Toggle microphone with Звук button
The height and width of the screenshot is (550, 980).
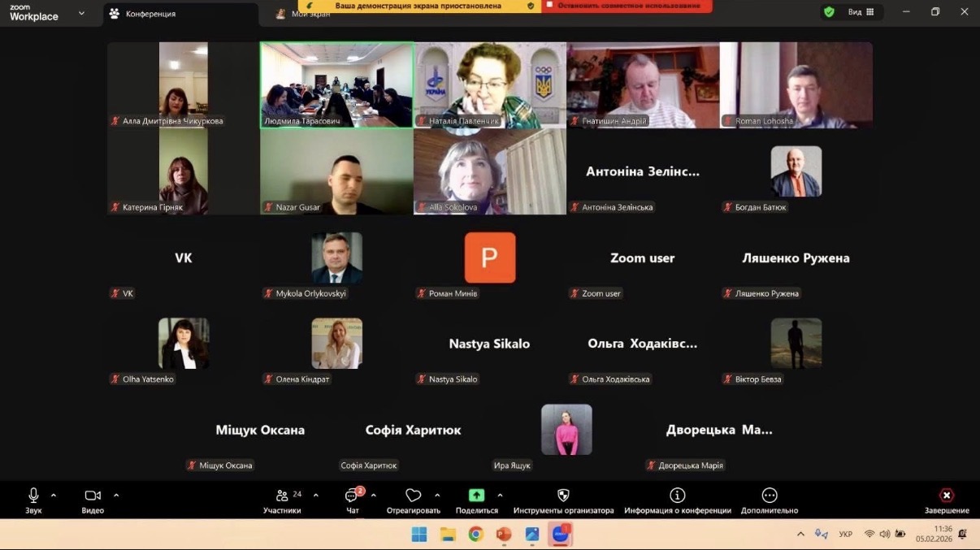(33, 496)
